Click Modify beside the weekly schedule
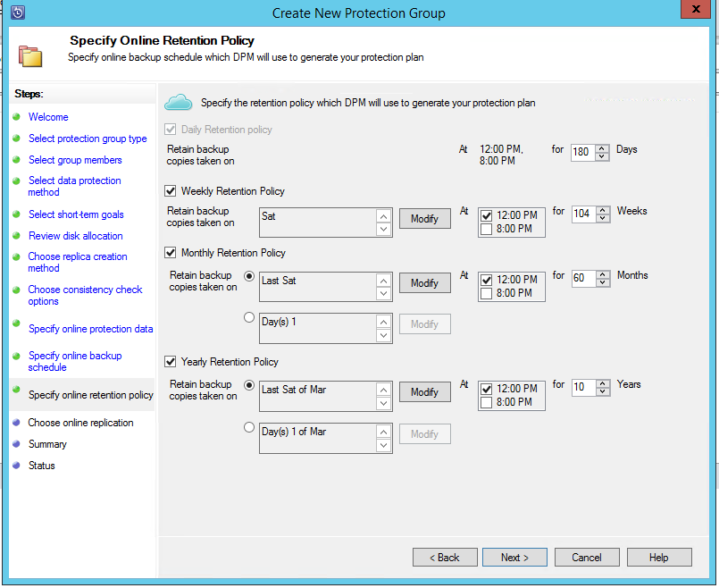 coord(424,218)
